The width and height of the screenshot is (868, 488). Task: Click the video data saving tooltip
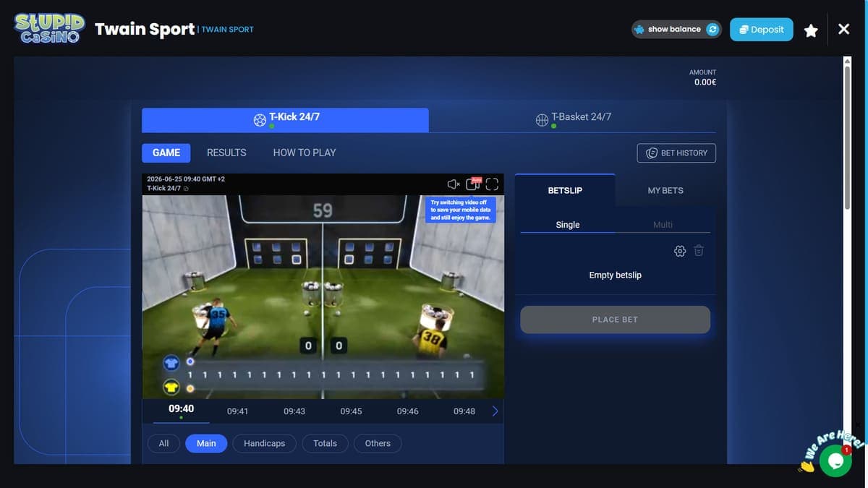[461, 210]
